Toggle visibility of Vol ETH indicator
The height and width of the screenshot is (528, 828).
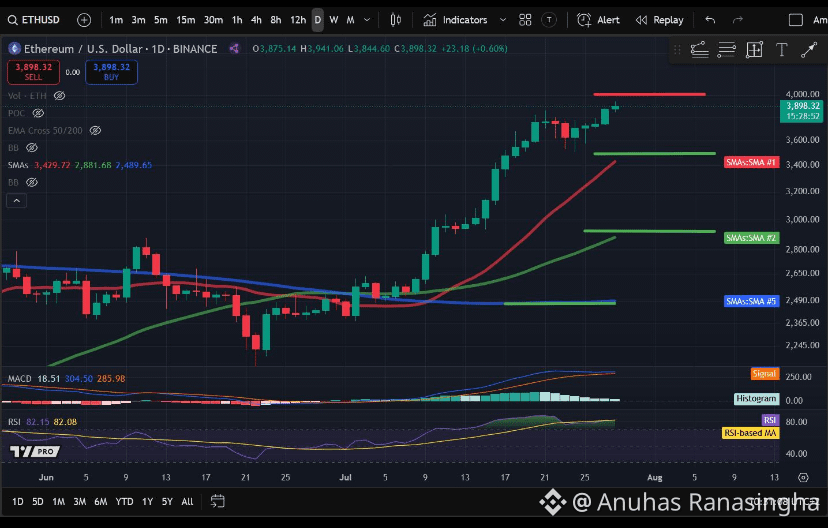[x=60, y=96]
